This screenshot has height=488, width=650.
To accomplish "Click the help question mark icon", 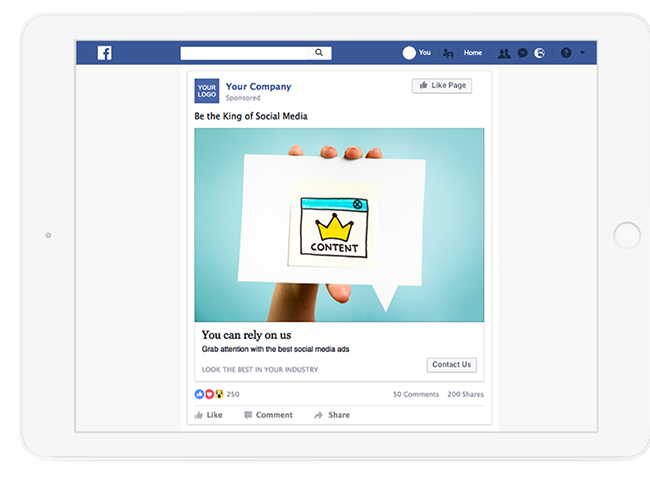I will point(566,53).
